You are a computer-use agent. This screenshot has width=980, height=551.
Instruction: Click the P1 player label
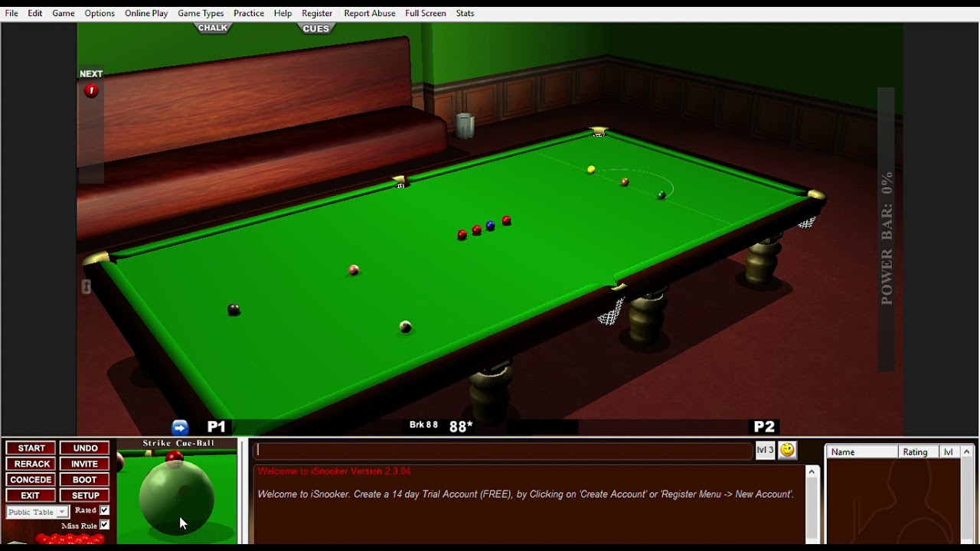point(217,427)
